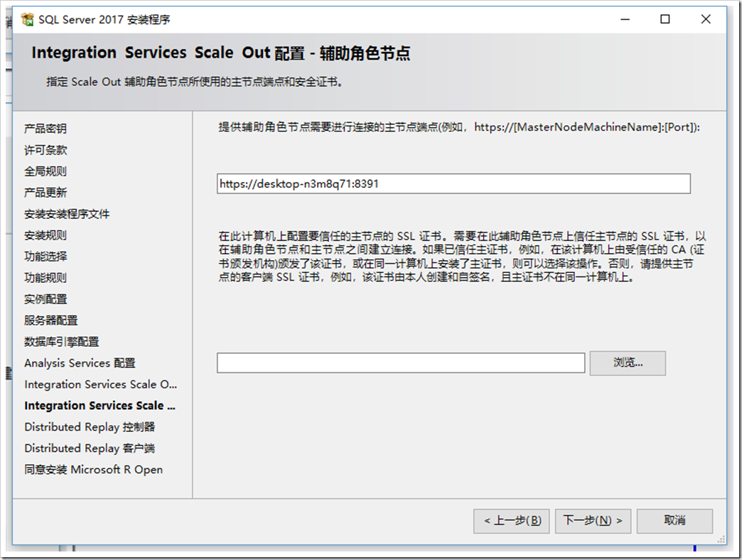Cancel setup with the 取消 button
The height and width of the screenshot is (560, 742).
(674, 521)
